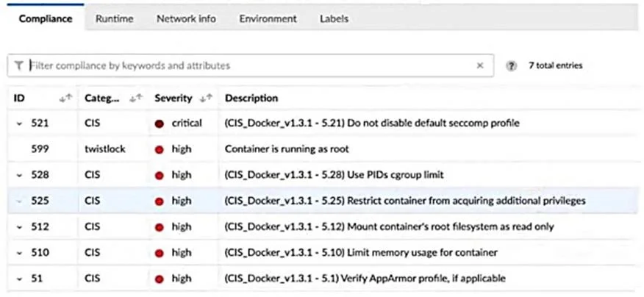Screen dimensions: 644x297
Task: Select 'Use PIDs cgroup limit' description
Action: [396, 175]
